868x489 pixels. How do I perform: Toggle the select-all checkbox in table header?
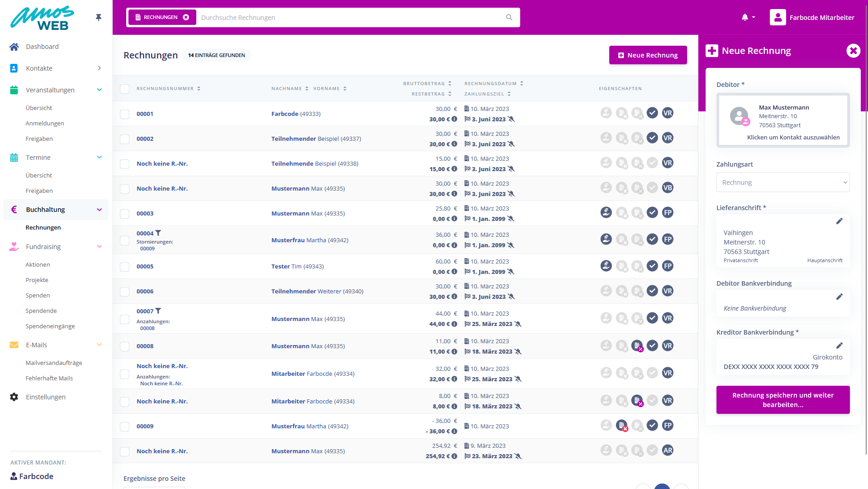[x=125, y=89]
